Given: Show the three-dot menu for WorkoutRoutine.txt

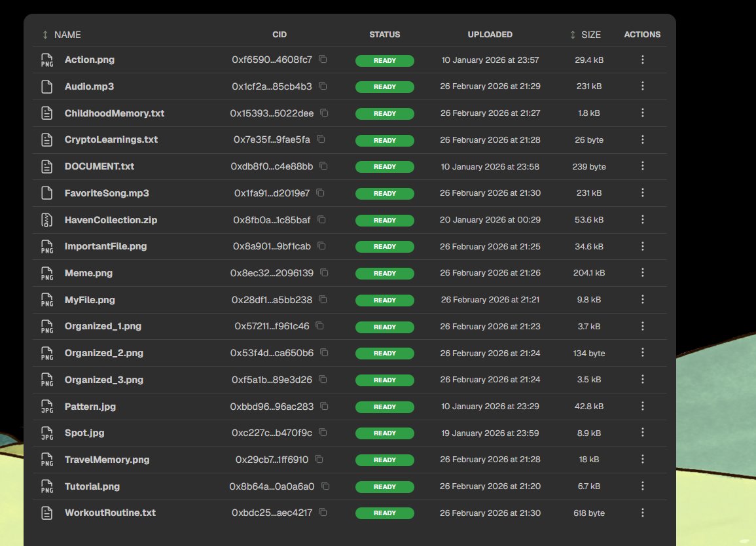Looking at the screenshot, I should point(642,513).
